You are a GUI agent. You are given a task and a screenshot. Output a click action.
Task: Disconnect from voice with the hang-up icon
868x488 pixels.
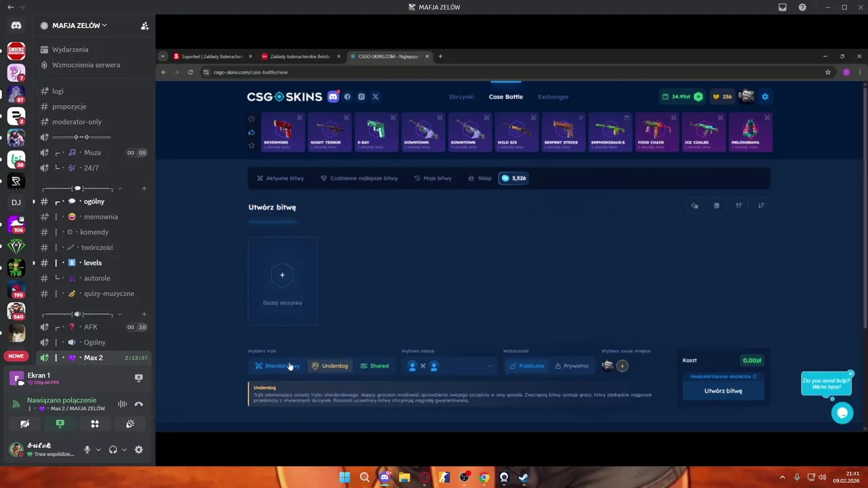[x=139, y=404]
